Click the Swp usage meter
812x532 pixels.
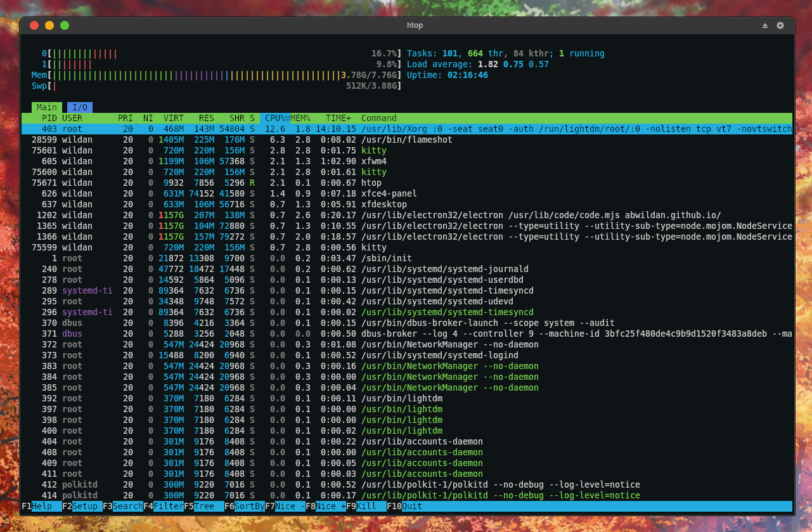(217, 86)
